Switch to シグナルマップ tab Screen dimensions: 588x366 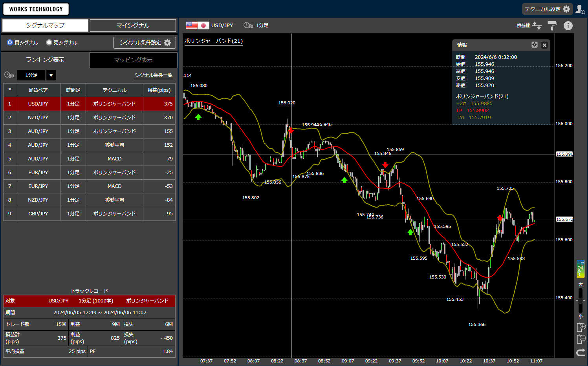45,25
